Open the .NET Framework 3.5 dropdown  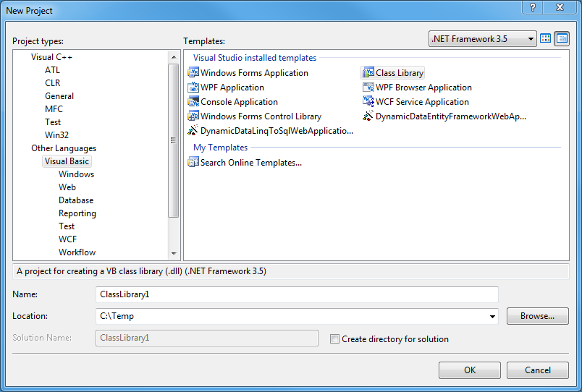click(483, 38)
